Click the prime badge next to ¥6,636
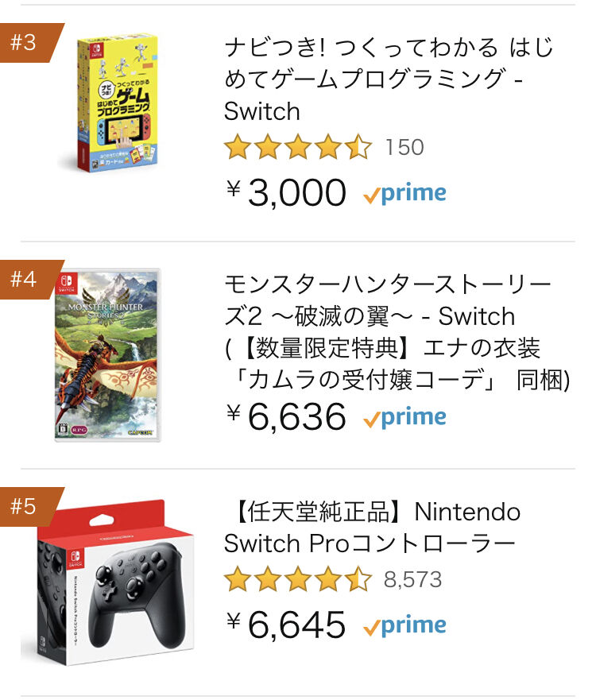The image size is (596, 700). tap(404, 418)
